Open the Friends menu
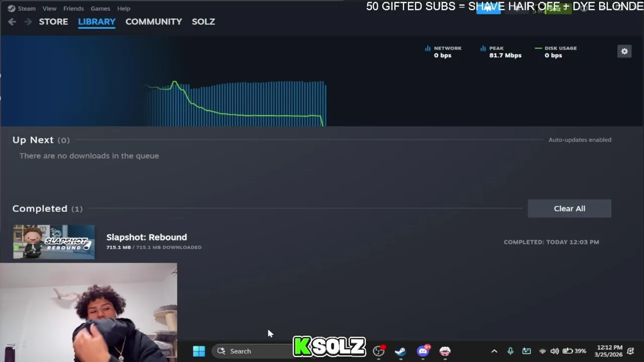The width and height of the screenshot is (644, 362). click(73, 9)
